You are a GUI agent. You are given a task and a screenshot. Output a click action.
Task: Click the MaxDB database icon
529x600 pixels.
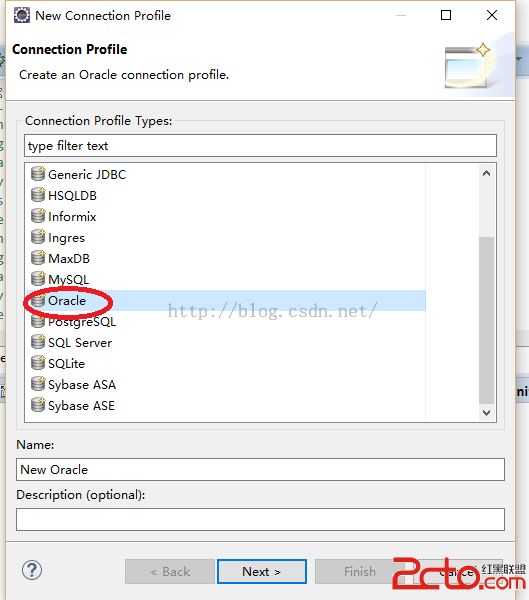(38, 258)
